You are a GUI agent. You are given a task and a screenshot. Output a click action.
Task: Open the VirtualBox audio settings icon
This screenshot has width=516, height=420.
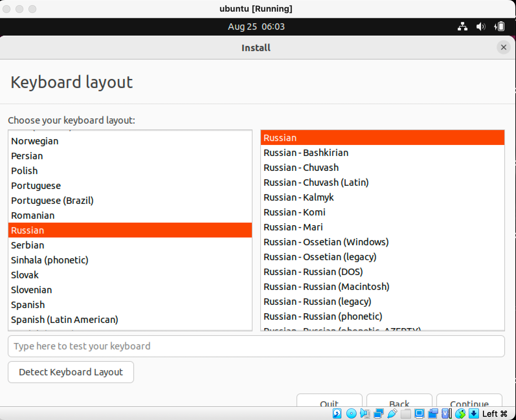click(365, 414)
